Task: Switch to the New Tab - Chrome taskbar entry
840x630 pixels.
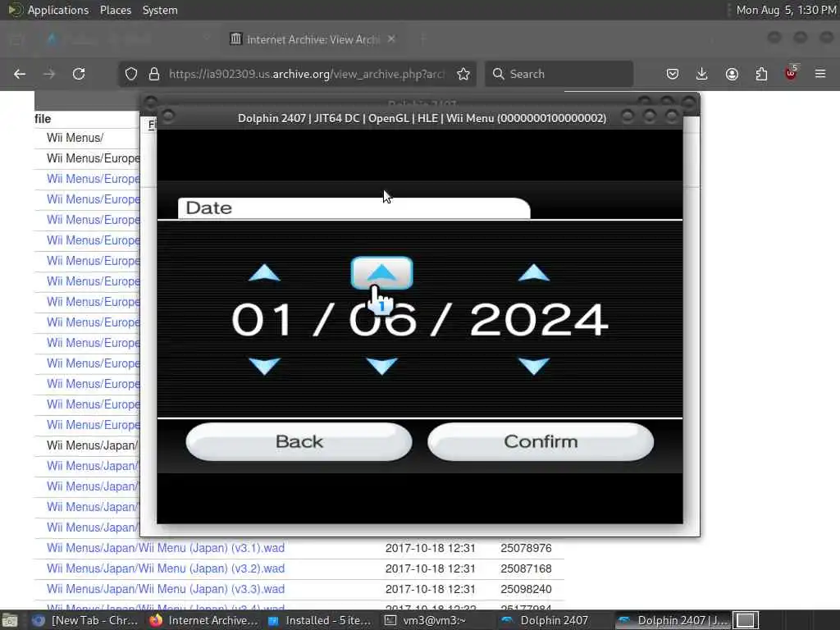Action: [84, 620]
